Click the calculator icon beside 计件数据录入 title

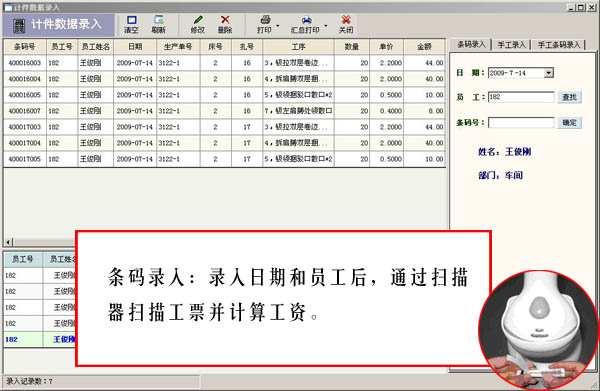(19, 26)
